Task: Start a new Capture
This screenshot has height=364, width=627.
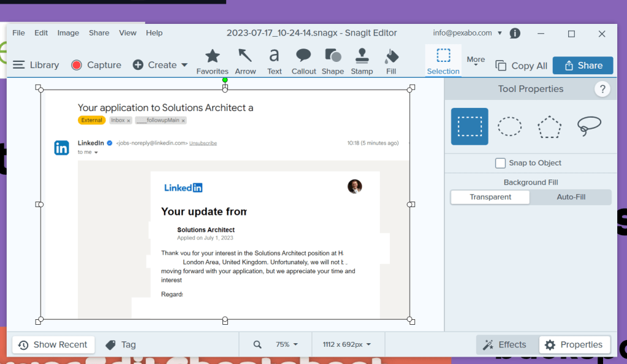Action: coord(96,65)
